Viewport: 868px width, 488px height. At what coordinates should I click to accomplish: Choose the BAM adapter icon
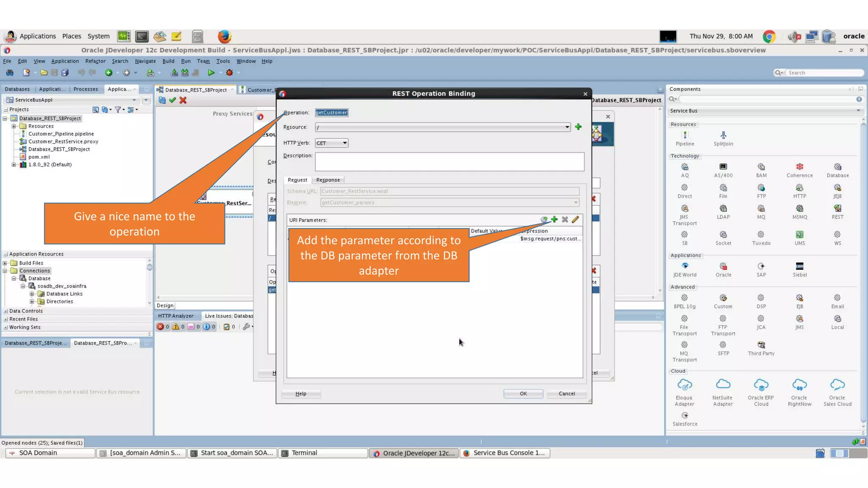click(761, 170)
